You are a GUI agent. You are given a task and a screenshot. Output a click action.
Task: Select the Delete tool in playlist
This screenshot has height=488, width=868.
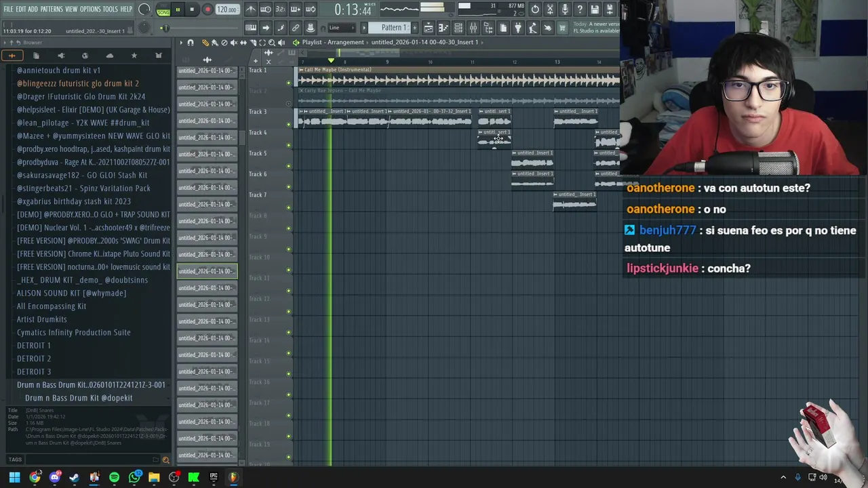[x=224, y=43]
